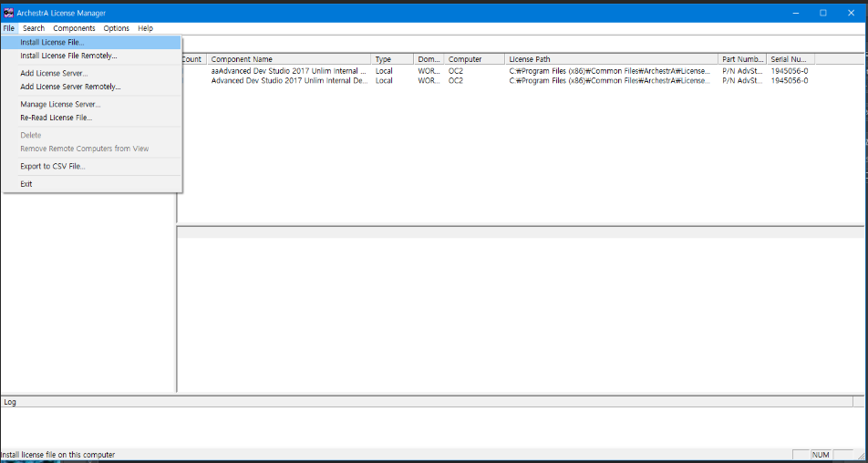Sort by Component Name column header
The height and width of the screenshot is (463, 868).
pos(290,59)
